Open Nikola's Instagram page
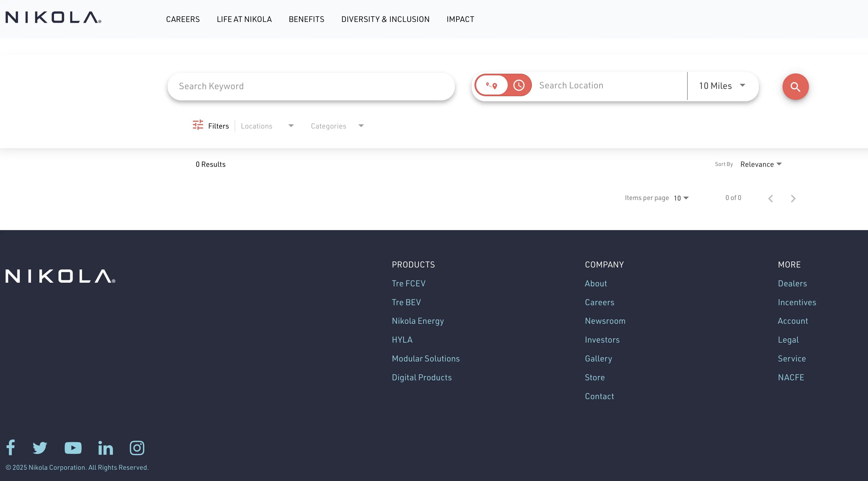Viewport: 868px width, 481px height. (x=137, y=448)
